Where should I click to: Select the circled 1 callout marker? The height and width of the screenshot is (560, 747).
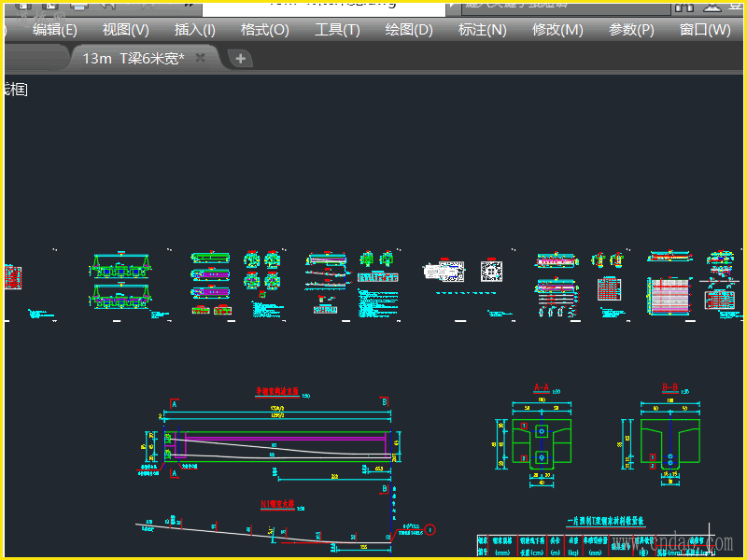tap(430, 529)
